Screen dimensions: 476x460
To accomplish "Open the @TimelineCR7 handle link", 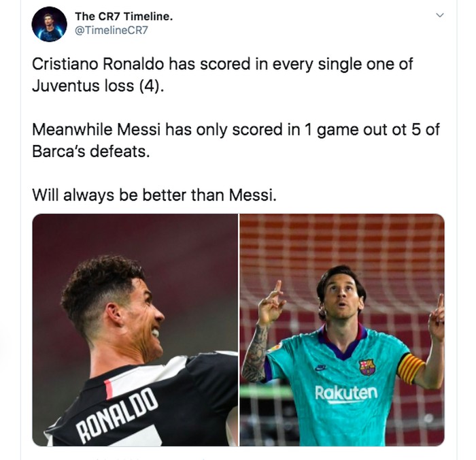I will [112, 30].
